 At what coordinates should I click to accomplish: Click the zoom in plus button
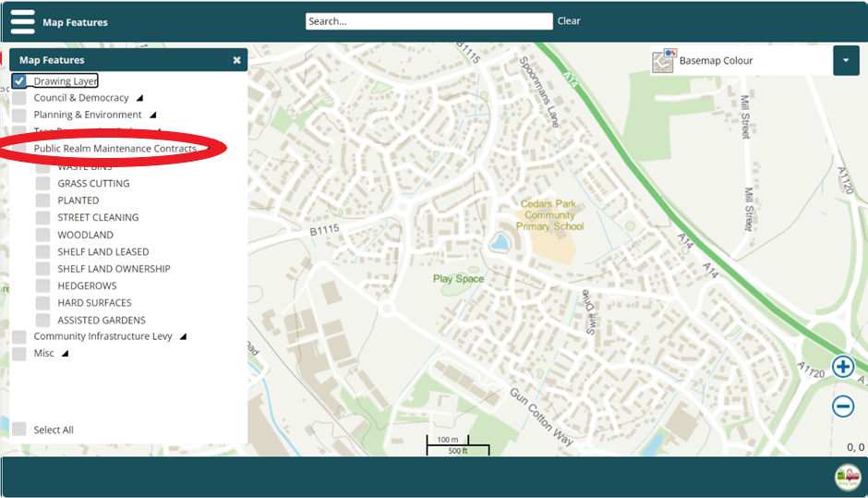(x=843, y=367)
